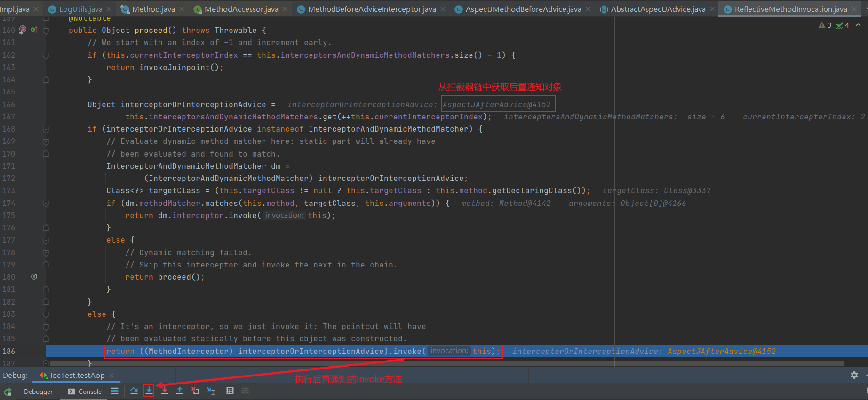Click the recursive call icon on line 180
The width and height of the screenshot is (868, 400).
coord(34,276)
